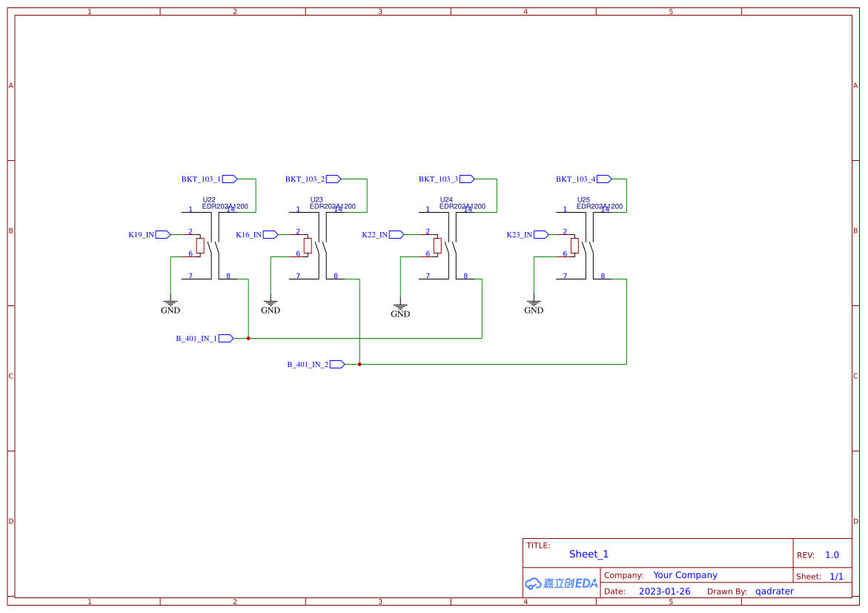This screenshot has height=613, width=868.
Task: Click the GND symbol under U24
Action: point(401,308)
